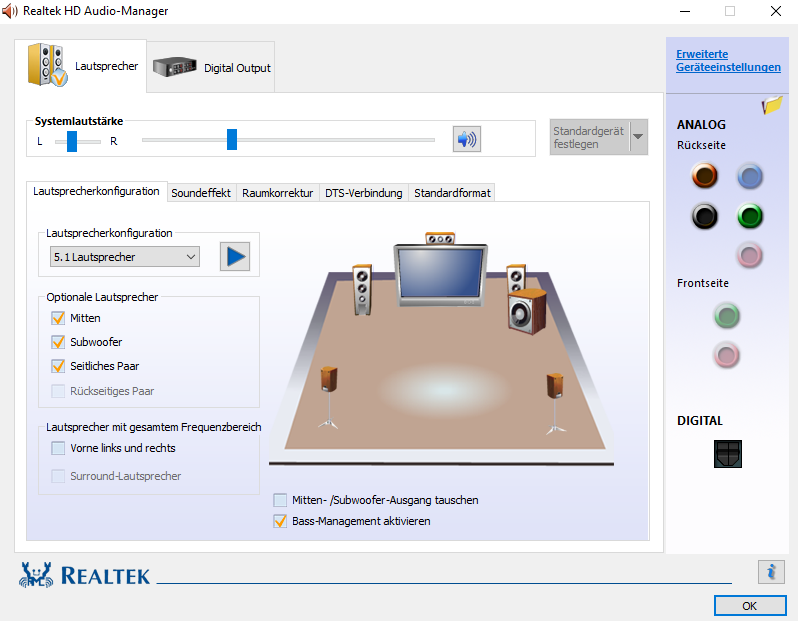798x621 pixels.
Task: Select the blue rear panel jack
Action: pos(750,177)
